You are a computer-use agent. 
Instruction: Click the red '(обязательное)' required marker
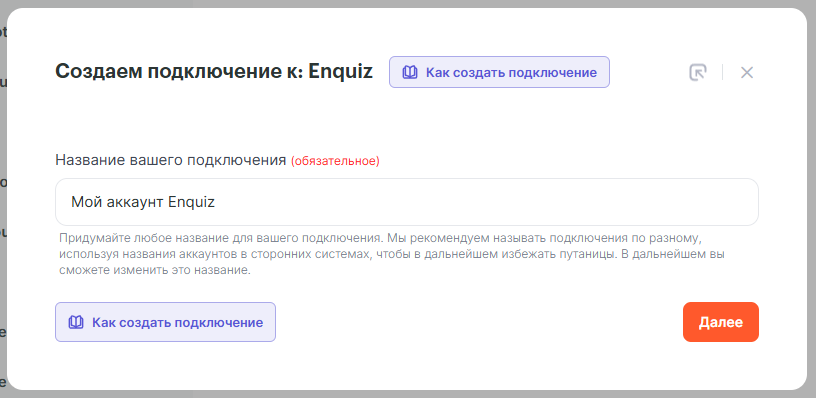point(335,161)
